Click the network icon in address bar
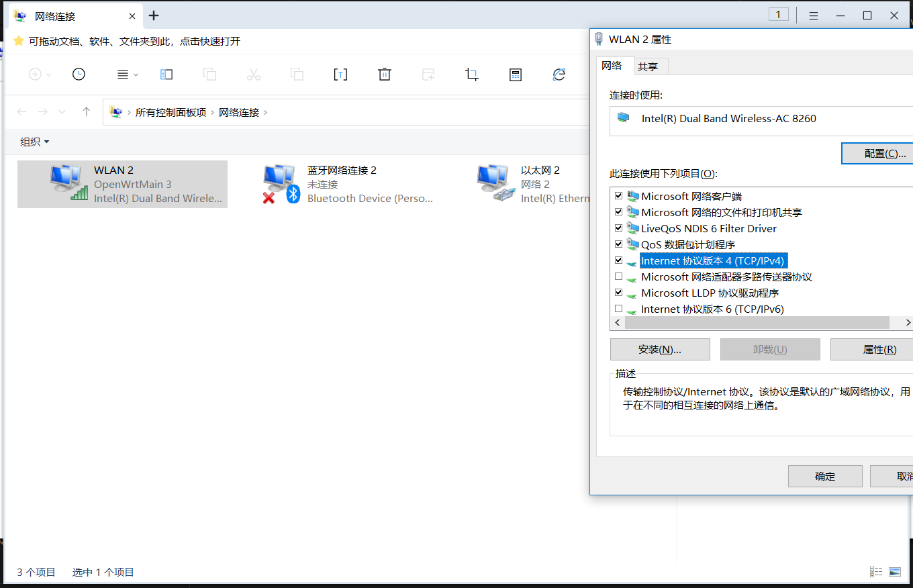The image size is (913, 588). point(116,112)
